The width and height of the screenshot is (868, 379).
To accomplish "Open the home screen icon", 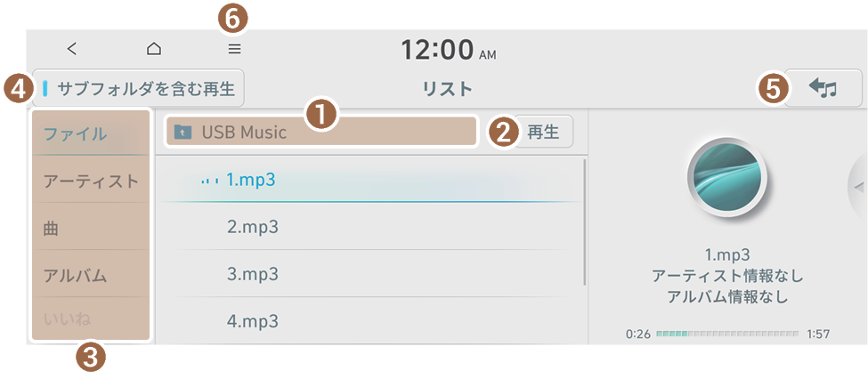I will pyautogui.click(x=154, y=49).
